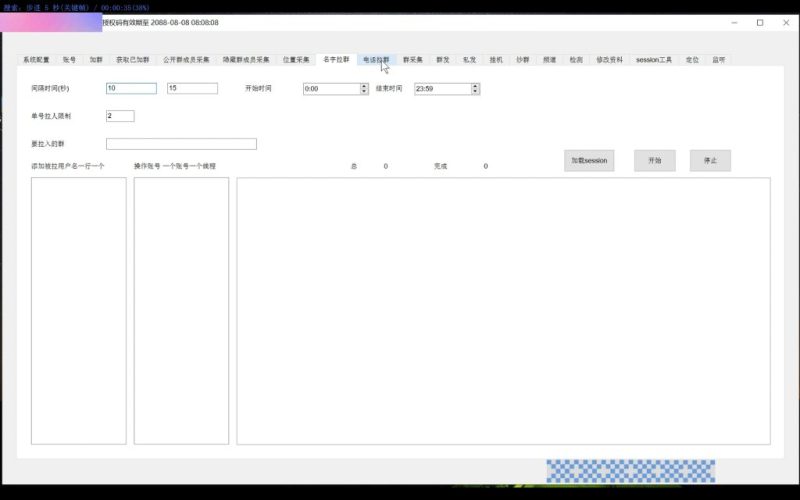Open the 系统配置 tab
Image resolution: width=800 pixels, height=500 pixels.
(36, 60)
